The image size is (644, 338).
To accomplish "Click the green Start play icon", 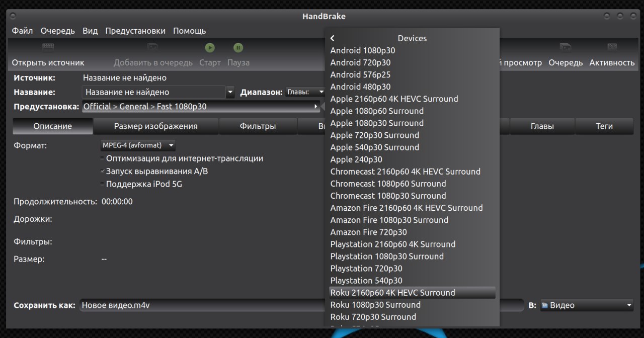I will coord(210,48).
